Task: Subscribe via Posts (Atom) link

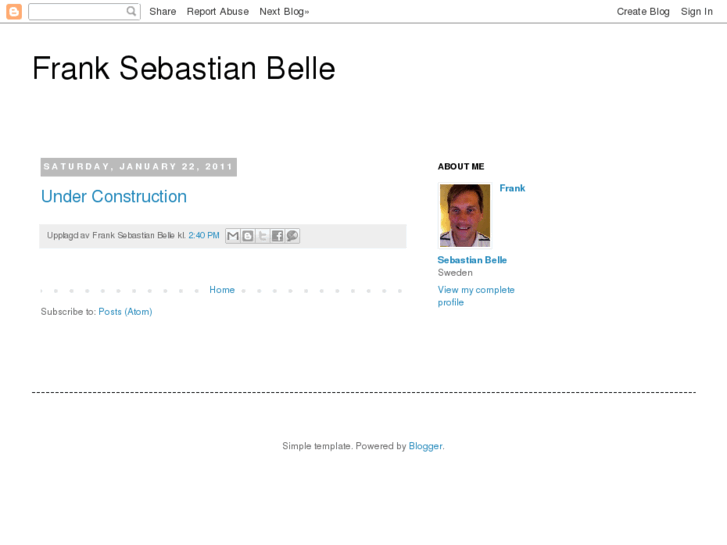Action: (x=125, y=312)
